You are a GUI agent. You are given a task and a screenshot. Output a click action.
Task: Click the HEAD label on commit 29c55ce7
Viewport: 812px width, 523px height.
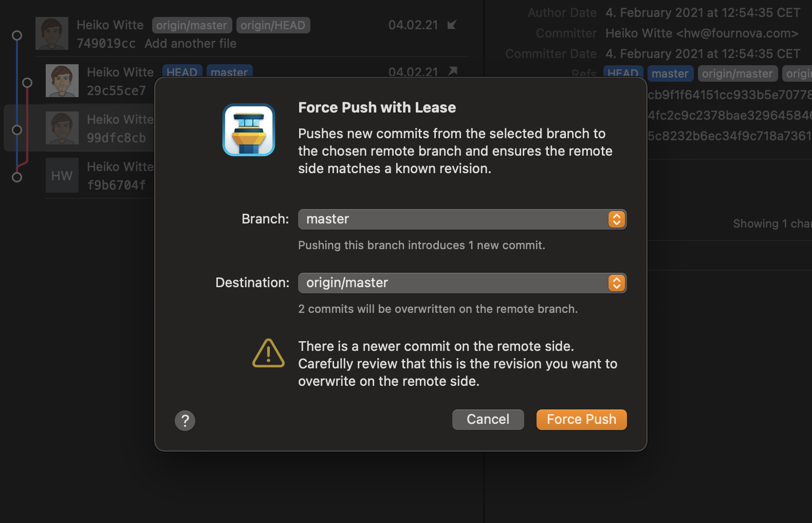click(182, 71)
